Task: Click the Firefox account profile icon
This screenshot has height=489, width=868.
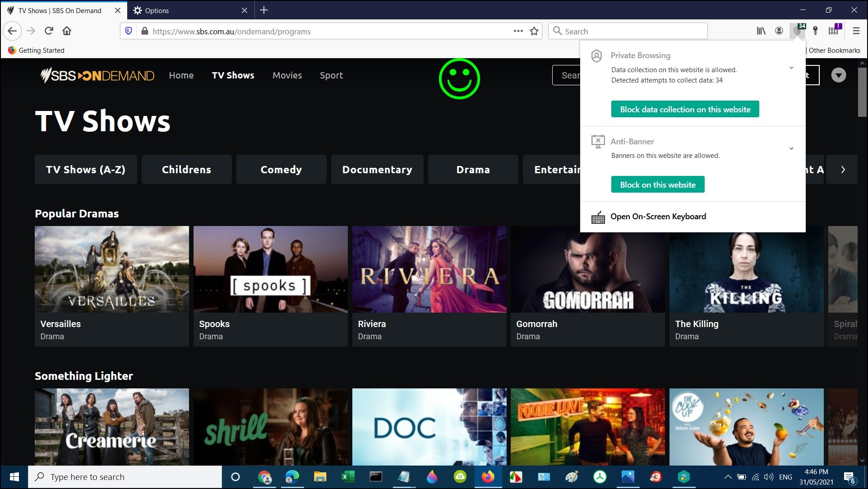Action: point(779,31)
